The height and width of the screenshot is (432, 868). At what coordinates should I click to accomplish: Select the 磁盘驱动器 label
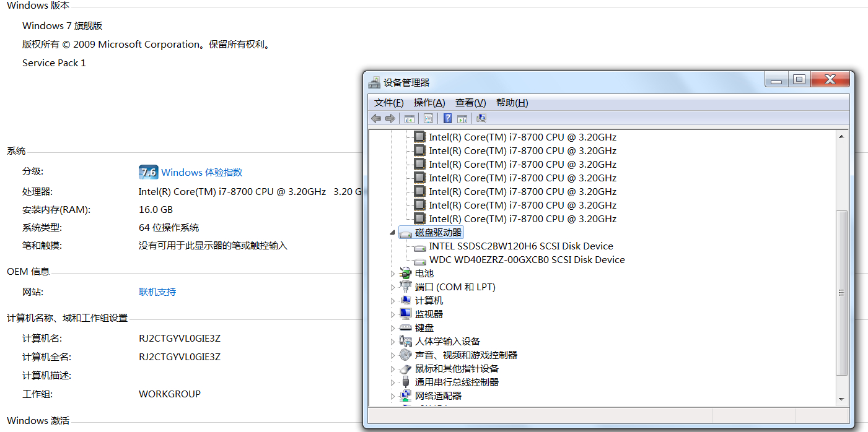tap(439, 233)
